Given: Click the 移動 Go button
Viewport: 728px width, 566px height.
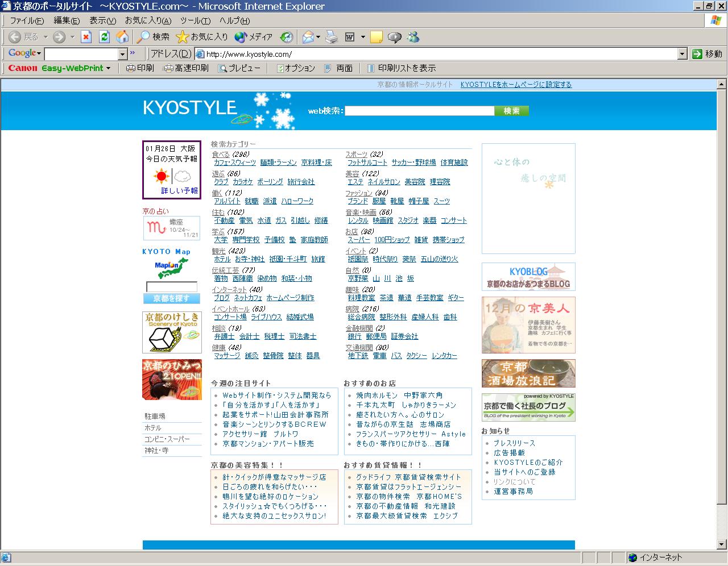Looking at the screenshot, I should pyautogui.click(x=707, y=54).
